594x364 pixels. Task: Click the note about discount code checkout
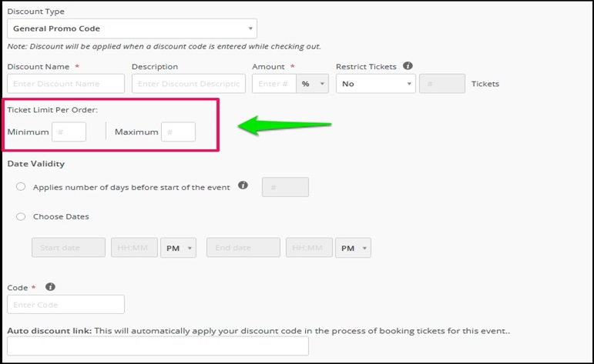coord(164,46)
